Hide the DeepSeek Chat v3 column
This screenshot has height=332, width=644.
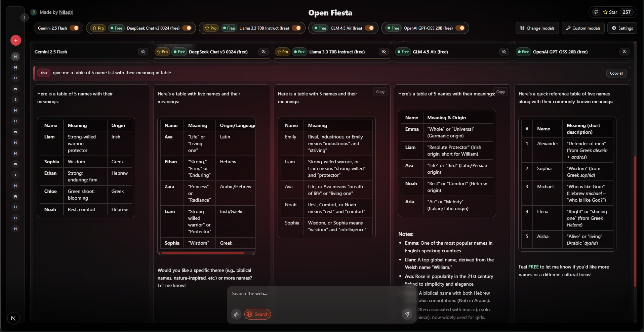264,52
